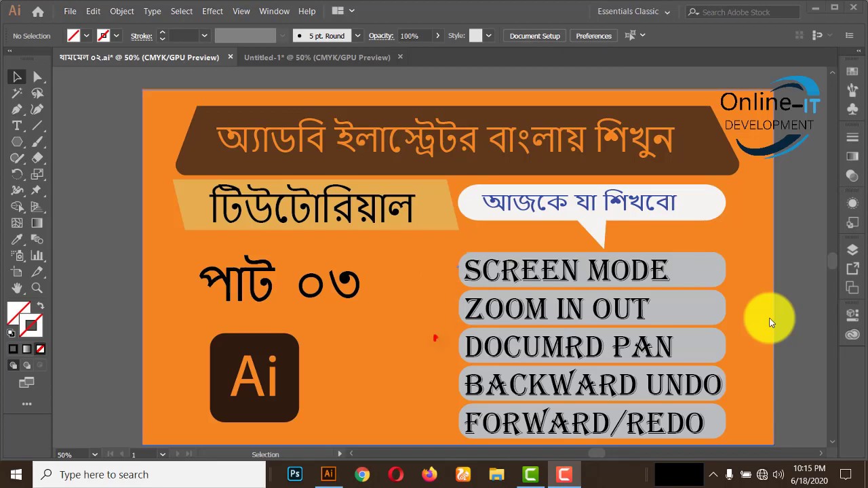Open the Object menu
Screen dimensions: 868x488
pos(122,11)
